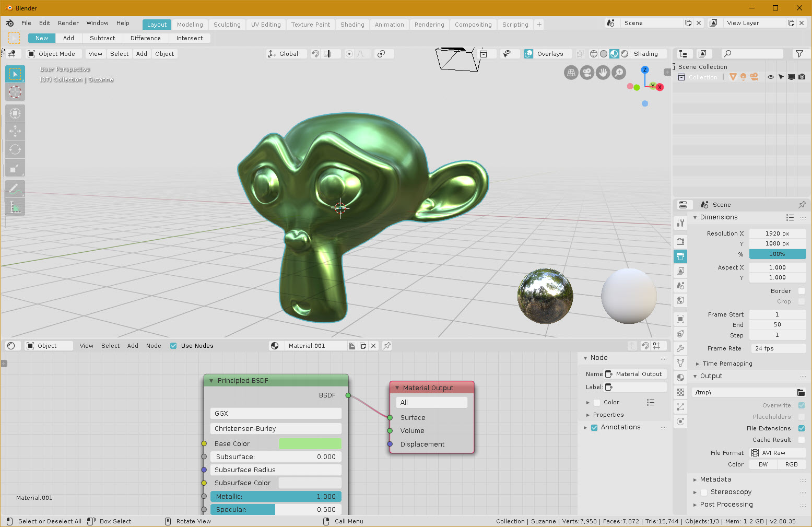The width and height of the screenshot is (812, 527).
Task: Enable the Border checkbox
Action: tap(802, 291)
